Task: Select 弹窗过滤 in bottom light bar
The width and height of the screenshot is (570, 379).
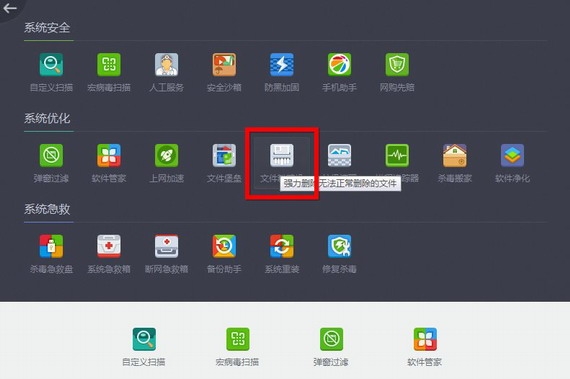Action: 331,346
